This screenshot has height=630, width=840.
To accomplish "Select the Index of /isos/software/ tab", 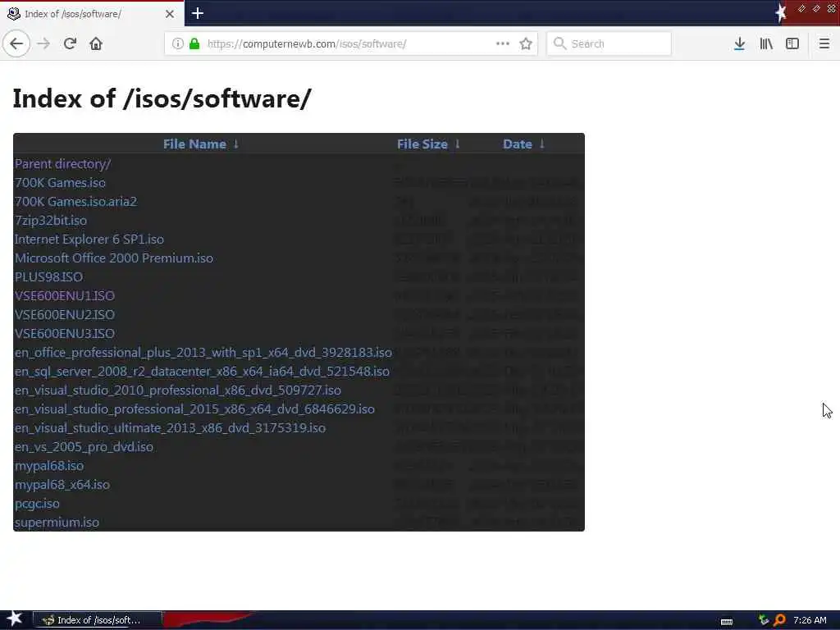I will [92, 13].
